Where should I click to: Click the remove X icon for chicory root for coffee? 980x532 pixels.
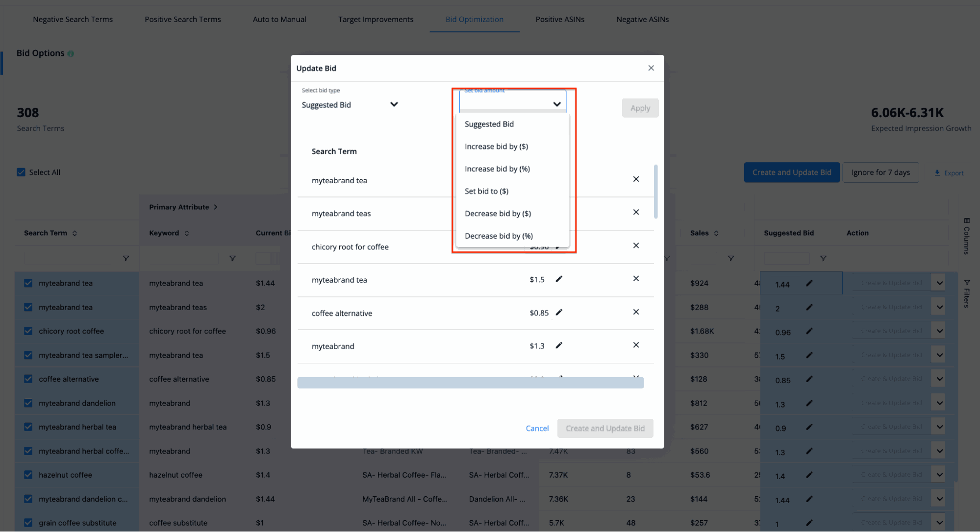click(634, 246)
